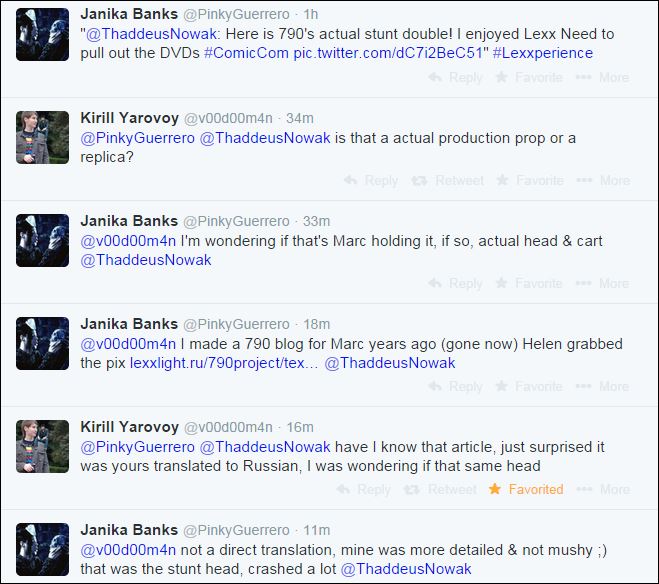659x584 pixels.
Task: Reply to Janika Banks' 1h tweet
Action: click(x=456, y=77)
